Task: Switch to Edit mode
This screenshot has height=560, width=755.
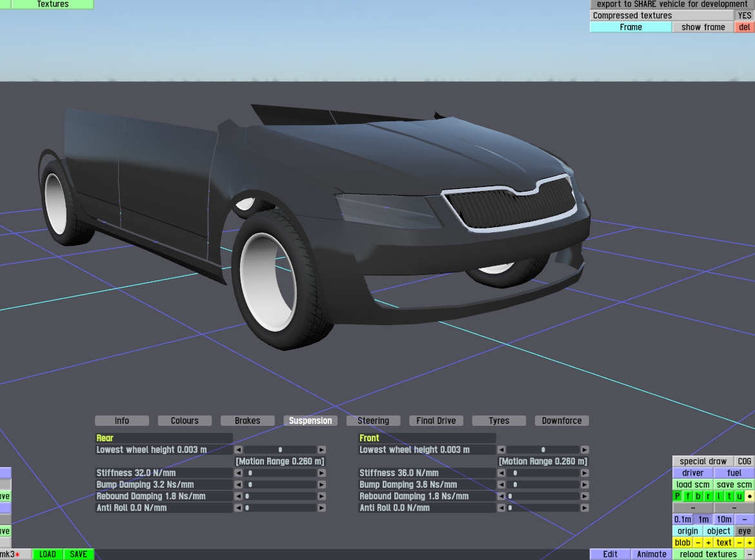Action: click(x=610, y=554)
